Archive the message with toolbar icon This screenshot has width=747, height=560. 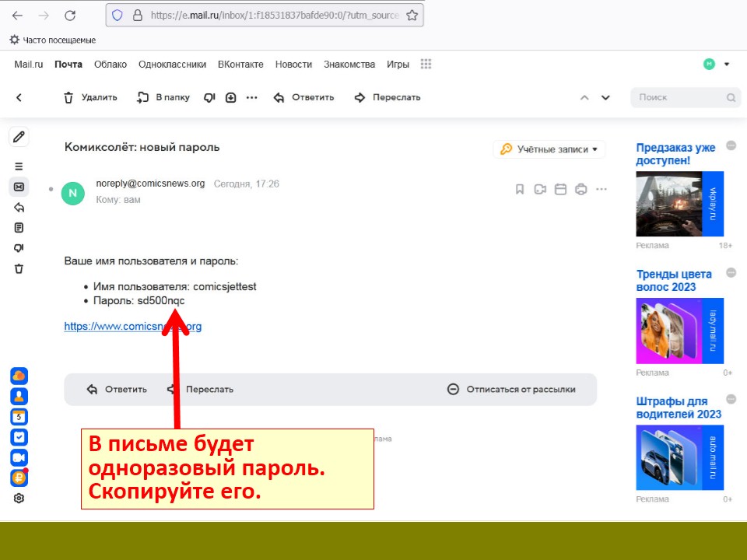tap(230, 98)
